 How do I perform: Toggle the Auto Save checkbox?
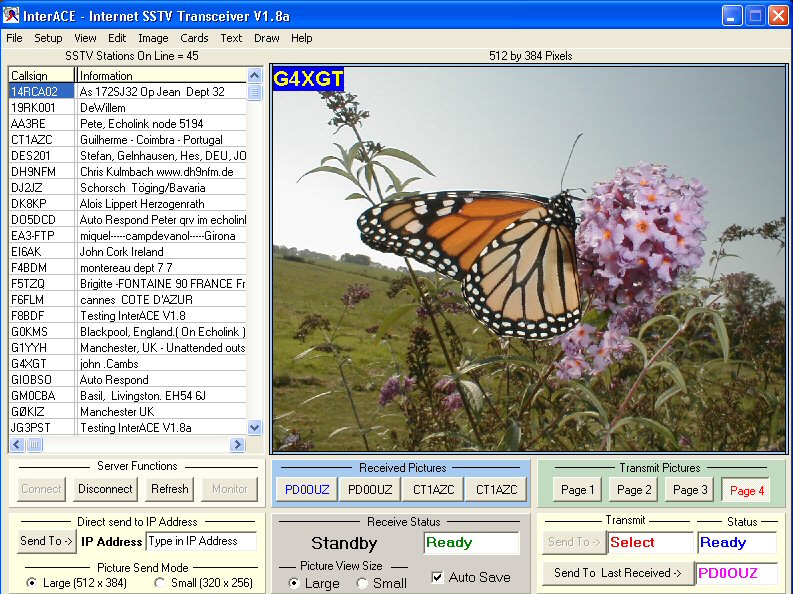(437, 577)
